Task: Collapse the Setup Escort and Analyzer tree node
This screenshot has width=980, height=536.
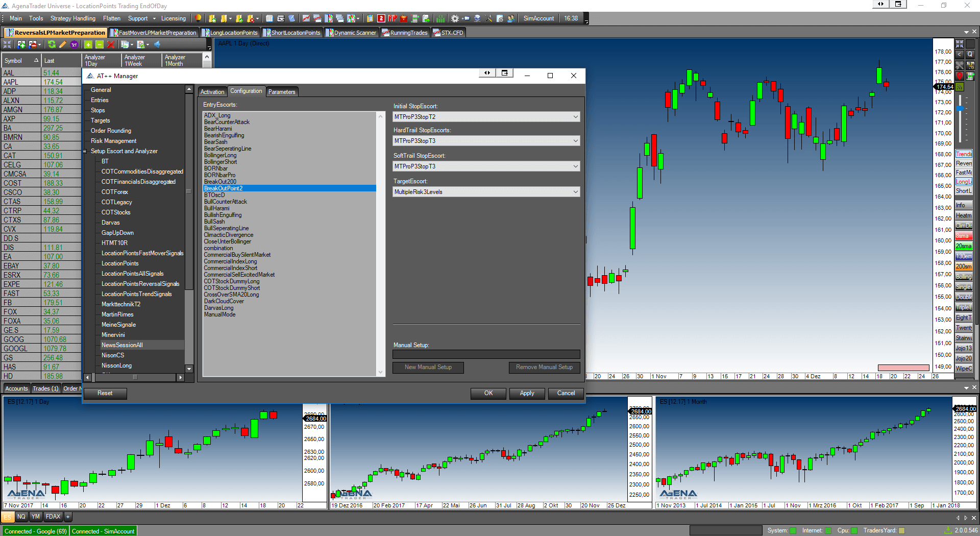Action: click(x=85, y=152)
